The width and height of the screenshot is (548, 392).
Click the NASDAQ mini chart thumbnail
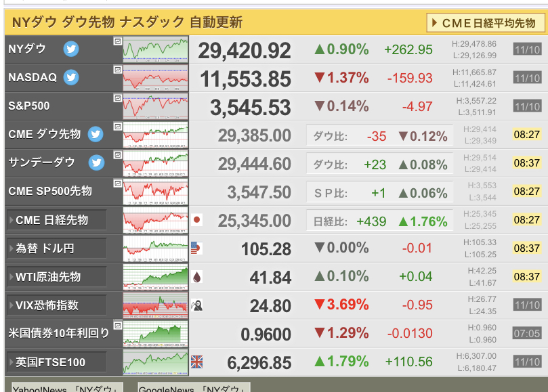156,78
